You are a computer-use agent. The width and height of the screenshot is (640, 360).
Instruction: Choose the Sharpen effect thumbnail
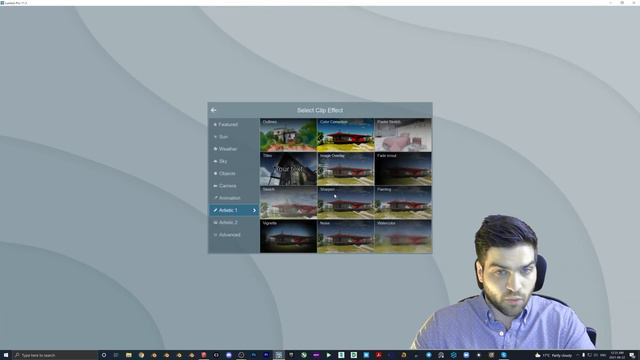click(x=345, y=202)
